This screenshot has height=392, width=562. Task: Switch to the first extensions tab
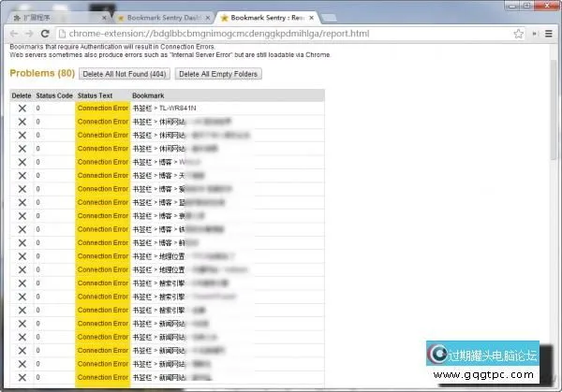(x=56, y=17)
